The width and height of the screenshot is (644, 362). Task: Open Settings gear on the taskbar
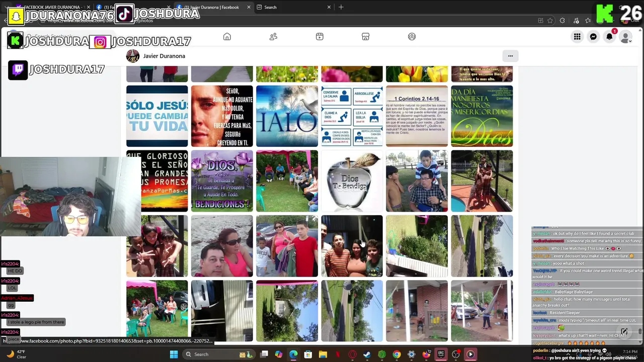point(412,354)
